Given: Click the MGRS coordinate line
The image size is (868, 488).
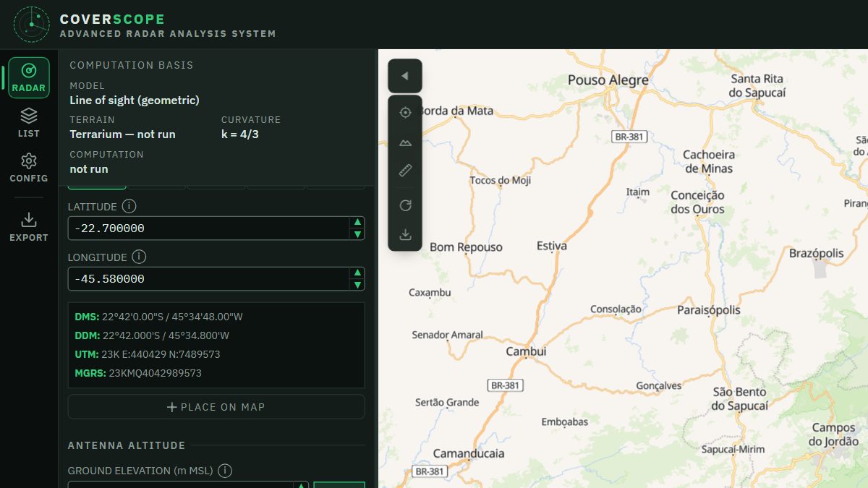Looking at the screenshot, I should click(x=138, y=373).
